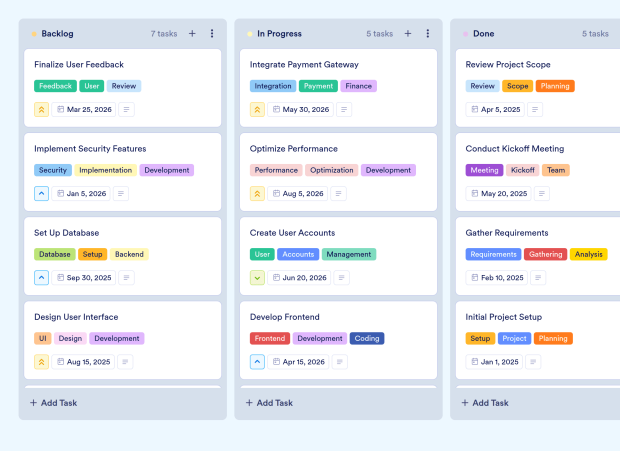The width and height of the screenshot is (620, 451).
Task: Open date picker showing Jun 20, 2026
Action: 299,278
